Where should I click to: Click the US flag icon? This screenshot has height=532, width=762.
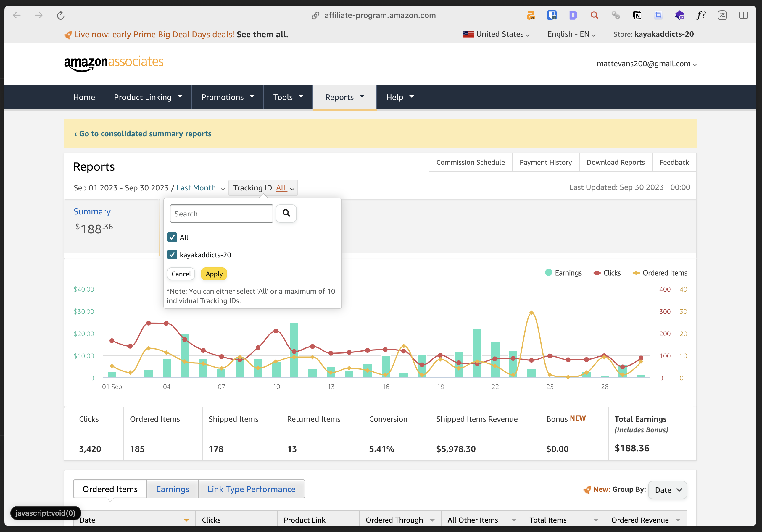tap(468, 35)
